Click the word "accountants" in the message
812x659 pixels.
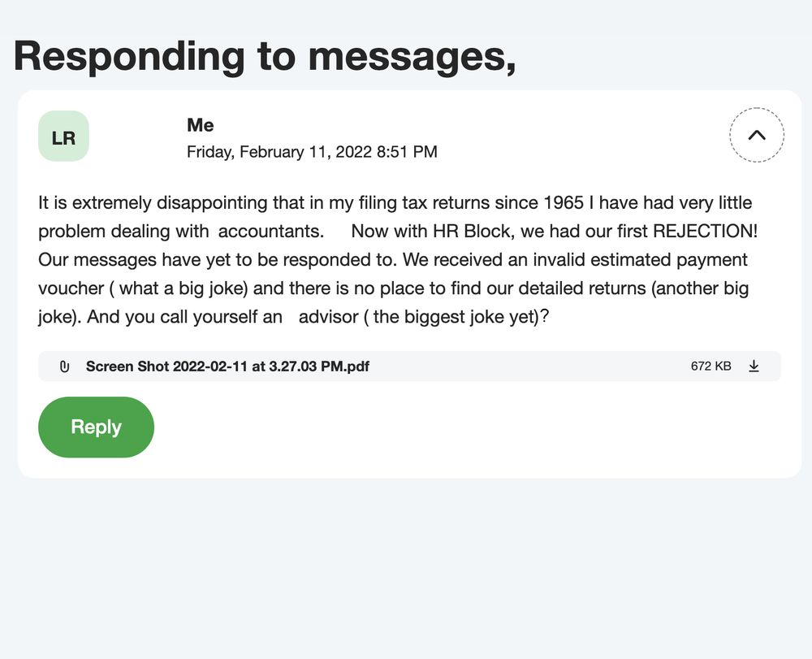pyautogui.click(x=270, y=231)
